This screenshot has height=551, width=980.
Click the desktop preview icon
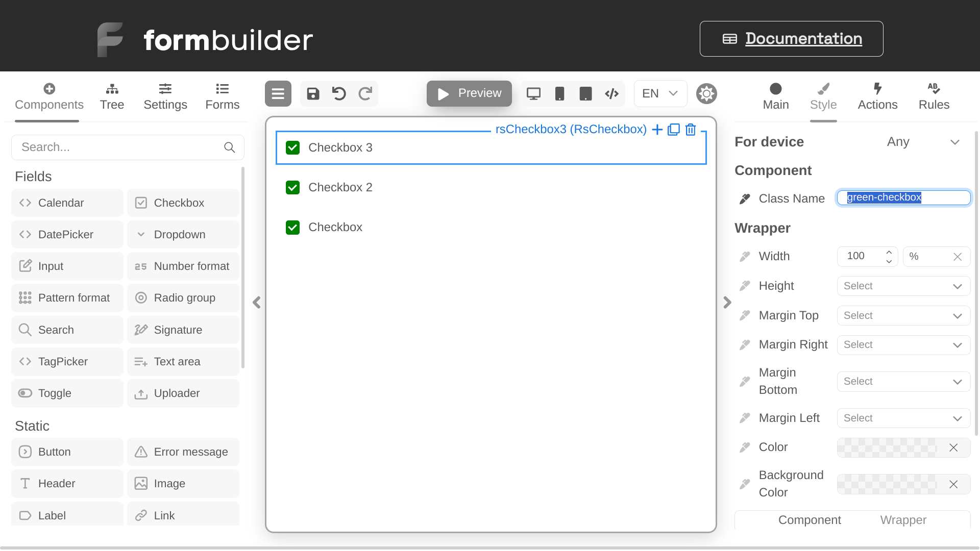534,93
